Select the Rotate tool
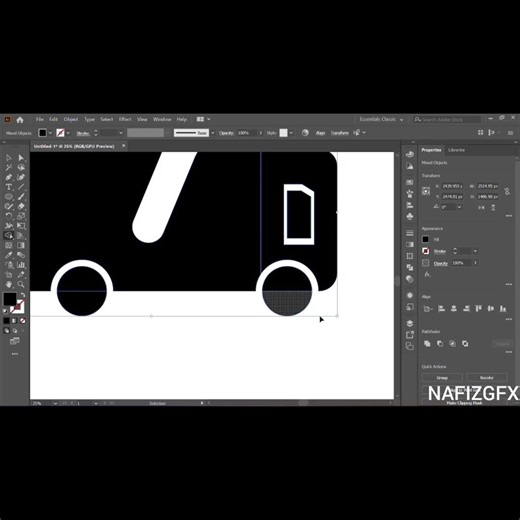Image resolution: width=520 pixels, height=520 pixels. 9,216
